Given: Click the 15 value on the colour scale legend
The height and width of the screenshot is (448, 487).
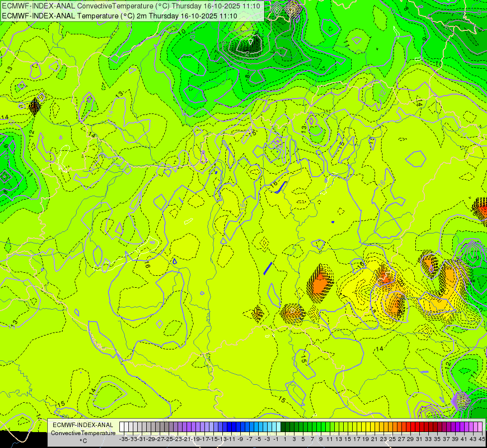Looking at the screenshot, I should [348, 439].
